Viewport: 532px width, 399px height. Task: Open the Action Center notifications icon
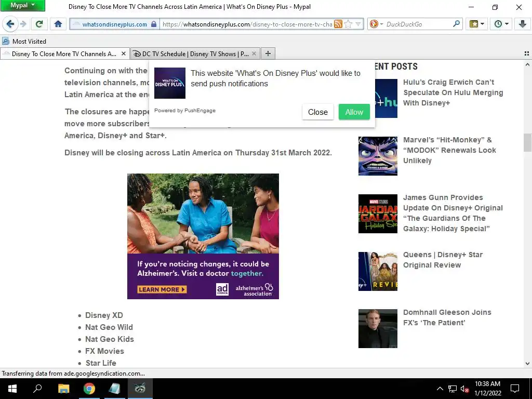pos(515,389)
